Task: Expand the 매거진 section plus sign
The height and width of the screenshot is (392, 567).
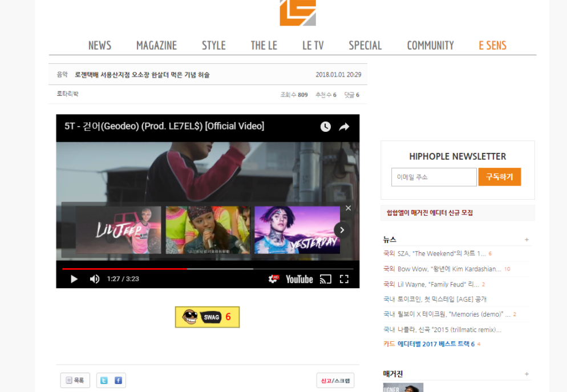Action: tap(526, 374)
